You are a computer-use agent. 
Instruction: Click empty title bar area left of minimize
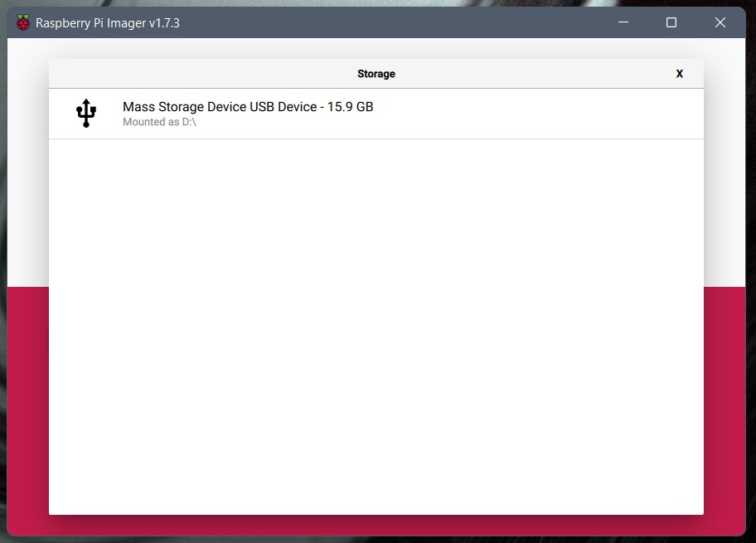[x=398, y=22]
